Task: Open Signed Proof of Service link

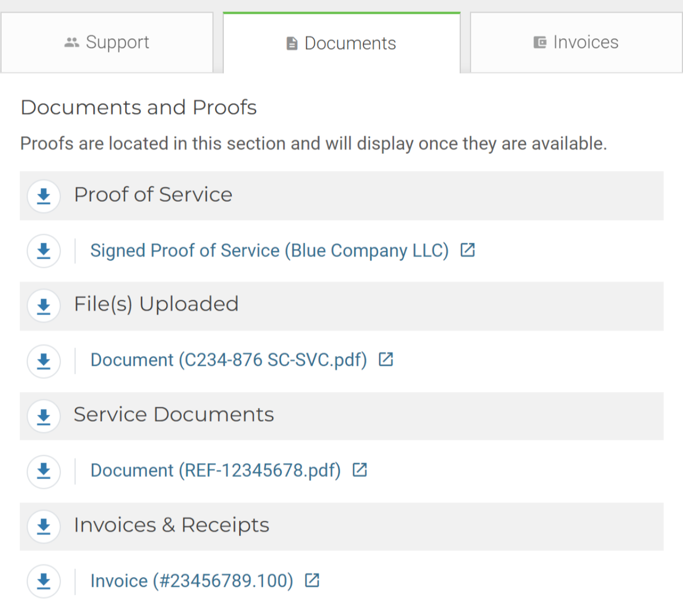Action: pyautogui.click(x=269, y=251)
